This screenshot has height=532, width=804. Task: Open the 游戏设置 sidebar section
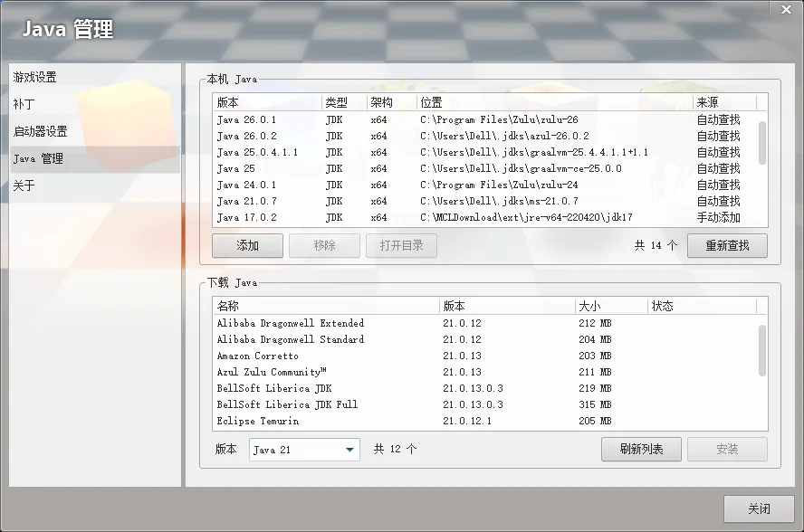[x=95, y=78]
